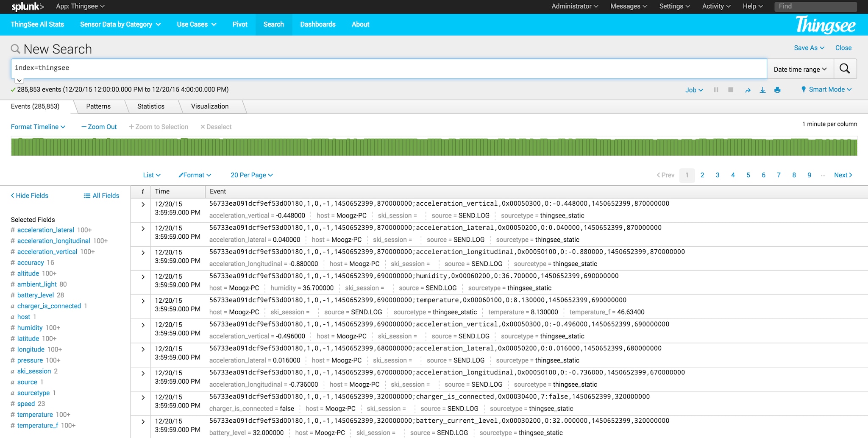Change 20 Per Page setting
This screenshot has height=438, width=868.
click(x=252, y=175)
